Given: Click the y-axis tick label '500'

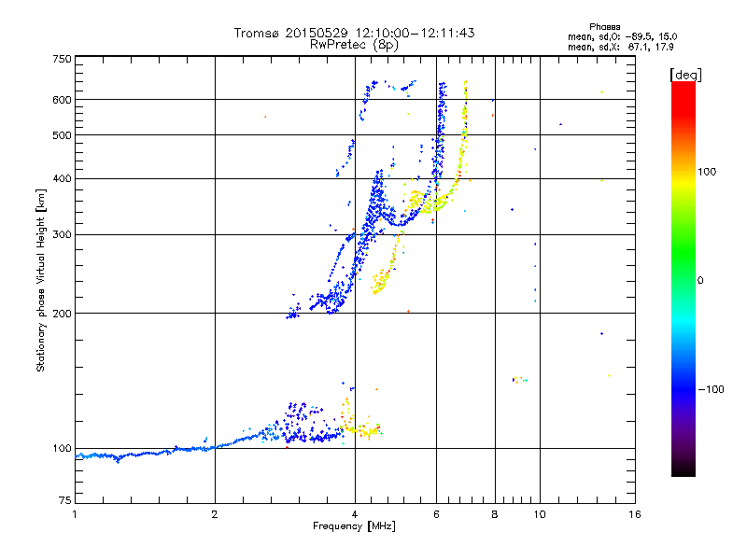Looking at the screenshot, I should coord(62,135).
